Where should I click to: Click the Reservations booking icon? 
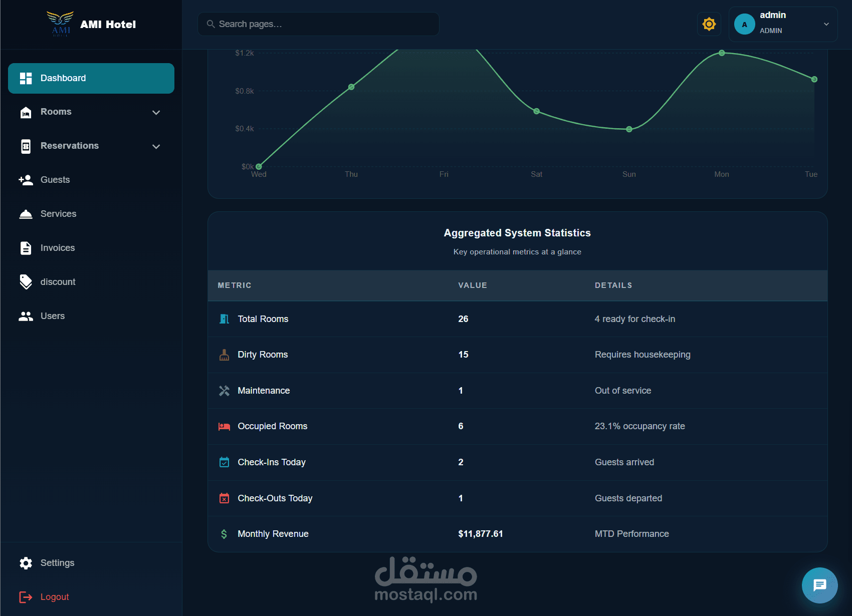(26, 146)
